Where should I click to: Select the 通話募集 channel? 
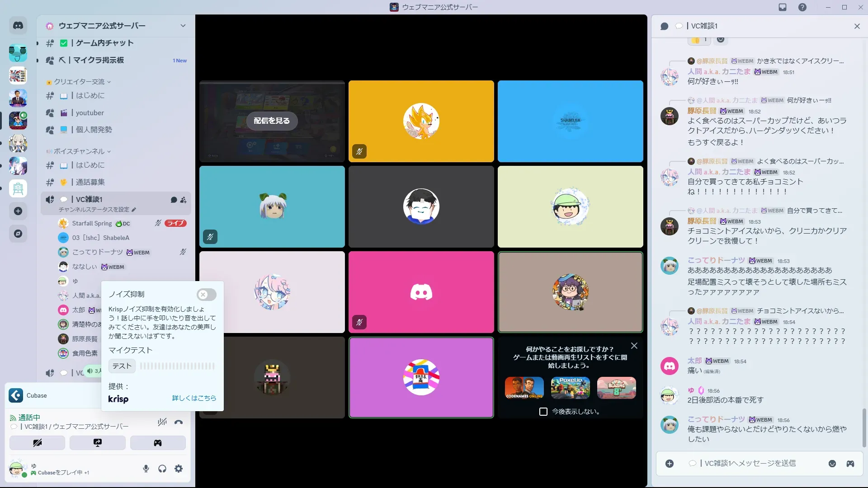click(90, 182)
